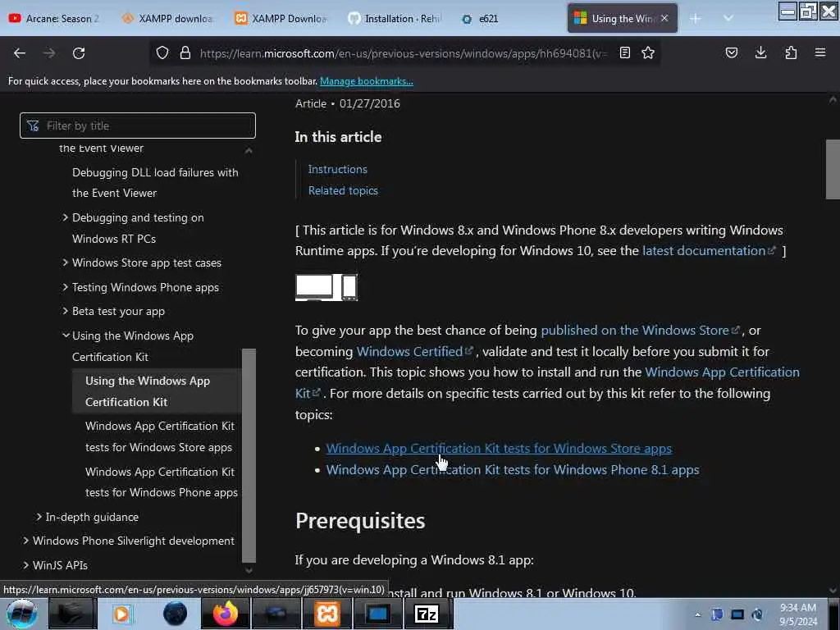
Task: Open sidebar tests for Windows Store apps
Action: coord(160,436)
